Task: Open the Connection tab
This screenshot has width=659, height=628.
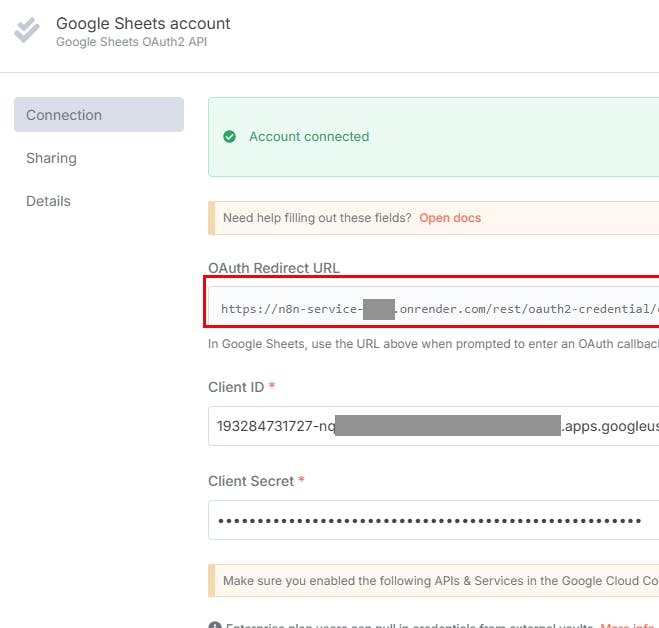Action: (x=99, y=115)
